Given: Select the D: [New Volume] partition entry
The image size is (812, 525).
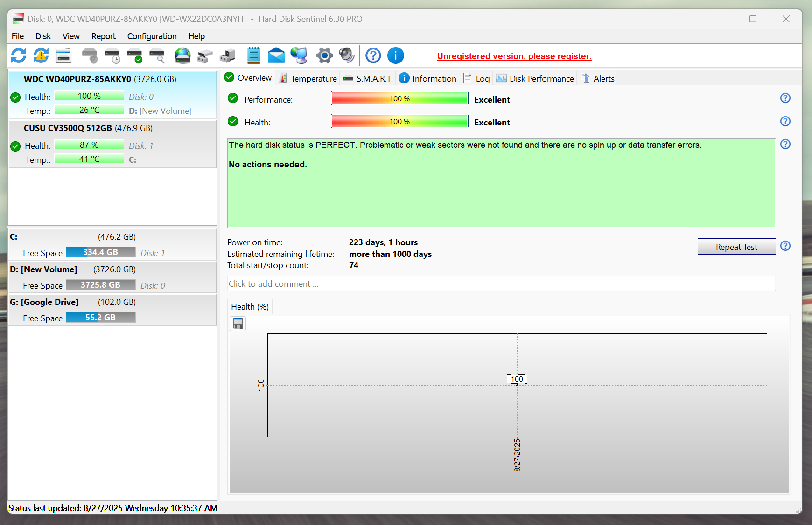Looking at the screenshot, I should point(112,277).
